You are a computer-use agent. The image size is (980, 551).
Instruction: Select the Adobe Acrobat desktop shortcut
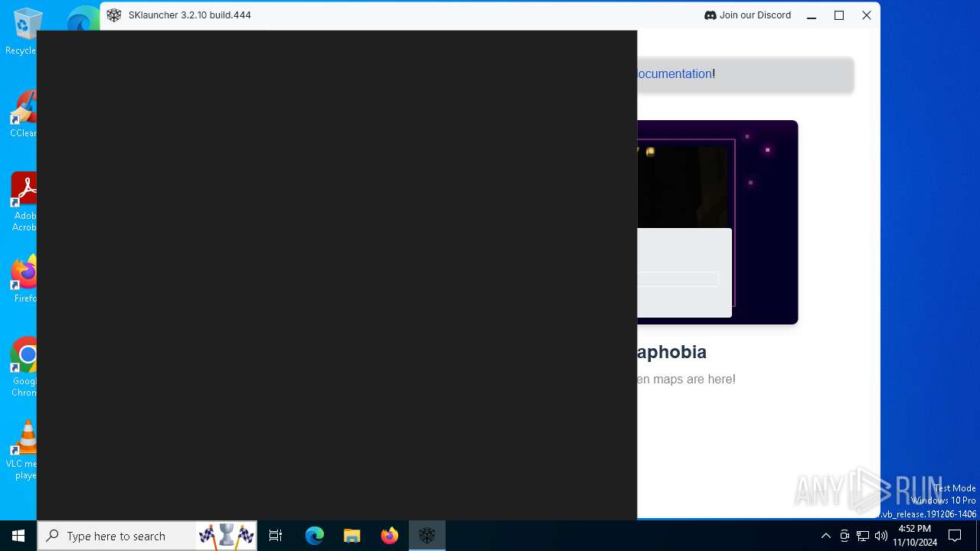(x=24, y=202)
